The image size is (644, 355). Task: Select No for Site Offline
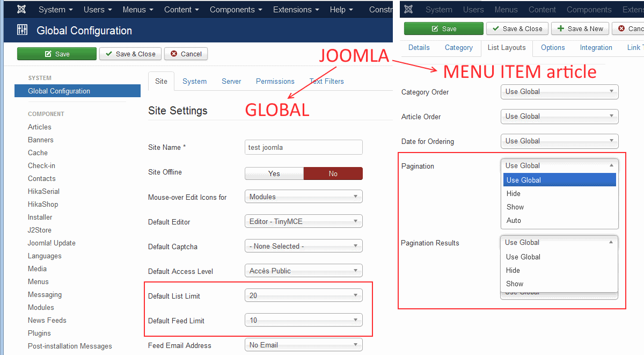pos(333,173)
